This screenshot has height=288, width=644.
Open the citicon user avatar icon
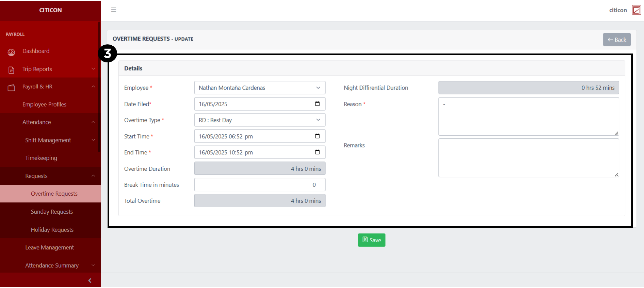[x=636, y=10]
